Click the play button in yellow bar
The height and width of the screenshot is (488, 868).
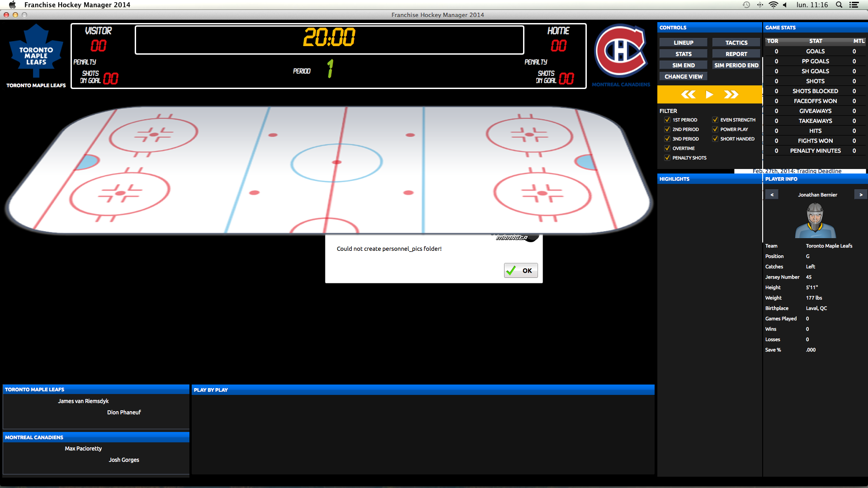(x=709, y=94)
